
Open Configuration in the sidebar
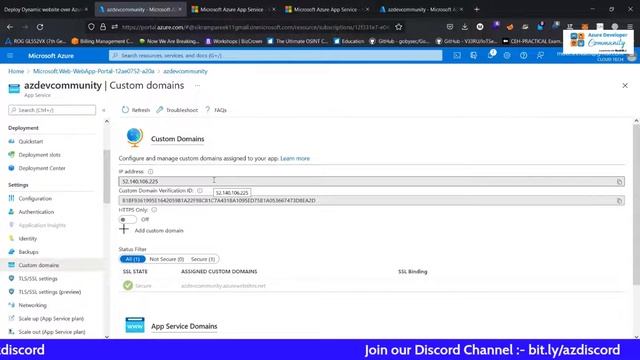35,199
